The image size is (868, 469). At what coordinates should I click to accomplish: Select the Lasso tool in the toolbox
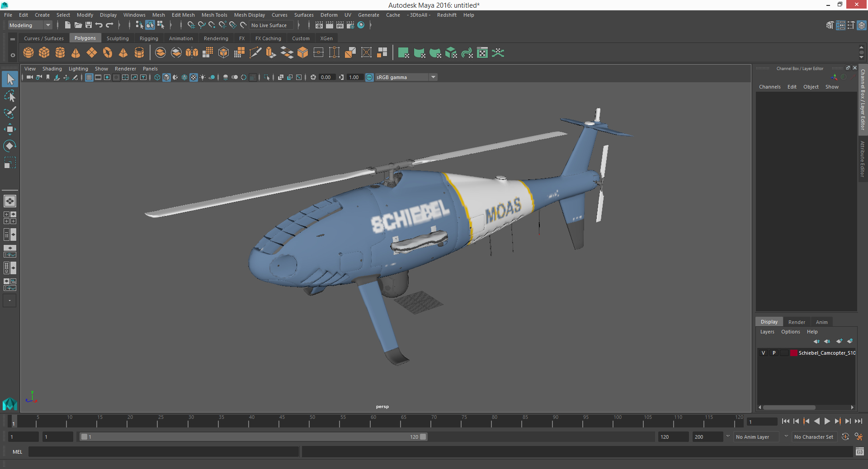[10, 96]
